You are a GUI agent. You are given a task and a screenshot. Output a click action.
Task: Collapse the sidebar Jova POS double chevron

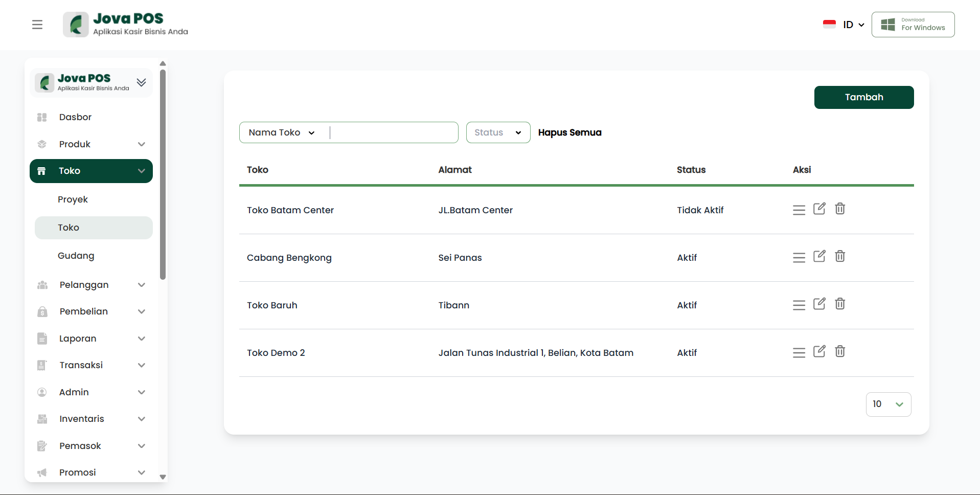click(142, 82)
